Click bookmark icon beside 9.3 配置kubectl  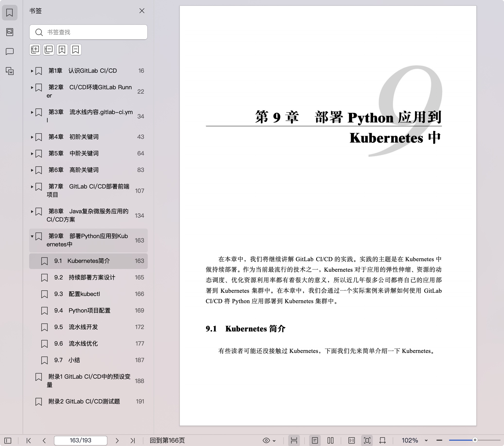44,294
